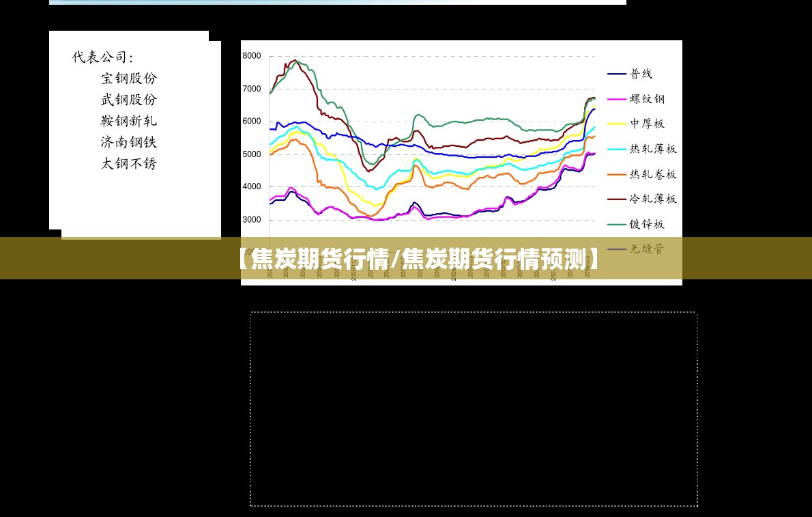The width and height of the screenshot is (812, 517).
Task: Click the 6000 y-axis label
Action: click(252, 122)
